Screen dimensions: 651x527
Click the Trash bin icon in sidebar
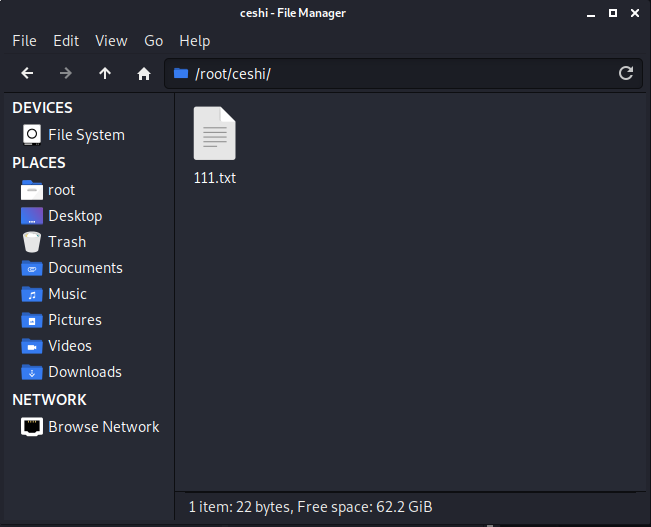click(x=32, y=242)
